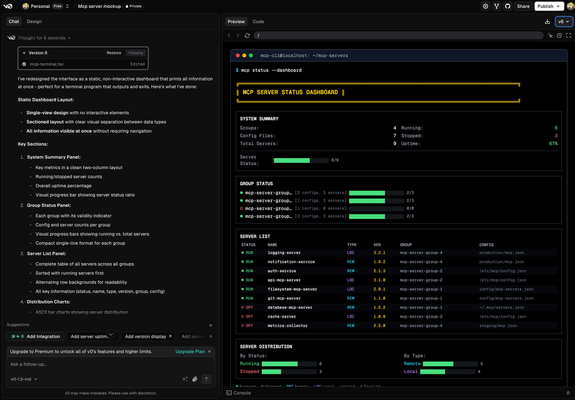Viewport: 575px width, 400px height.
Task: Click the v0 icon beside Thought text
Action: pos(11,38)
